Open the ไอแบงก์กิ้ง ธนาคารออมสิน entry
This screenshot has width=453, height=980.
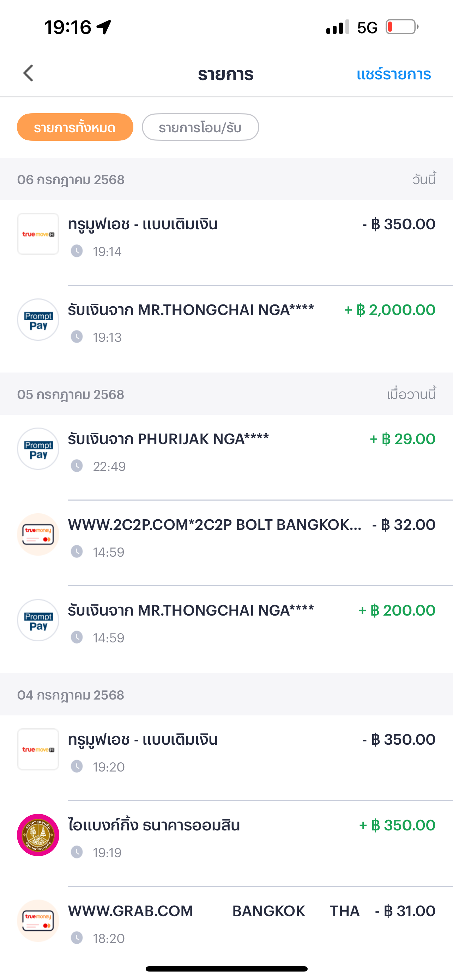tap(226, 843)
